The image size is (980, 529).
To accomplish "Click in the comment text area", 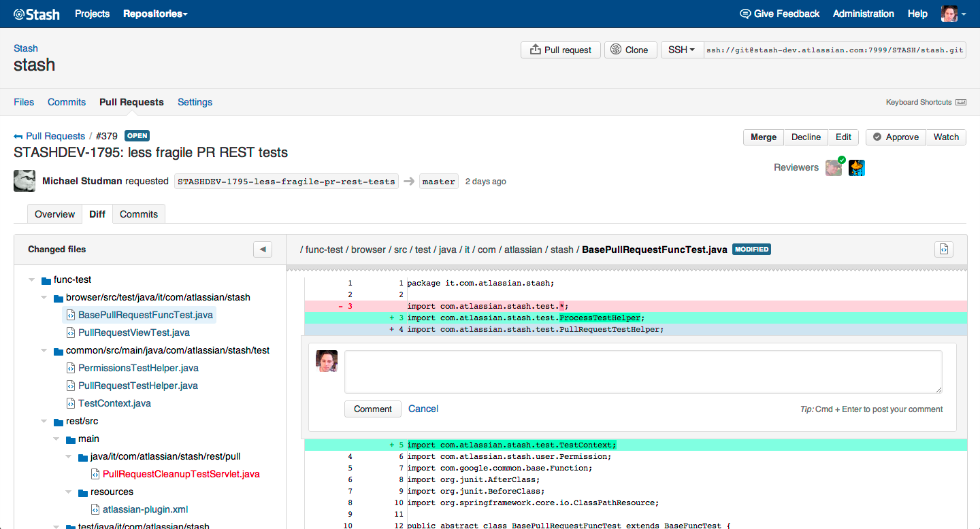I will point(643,372).
